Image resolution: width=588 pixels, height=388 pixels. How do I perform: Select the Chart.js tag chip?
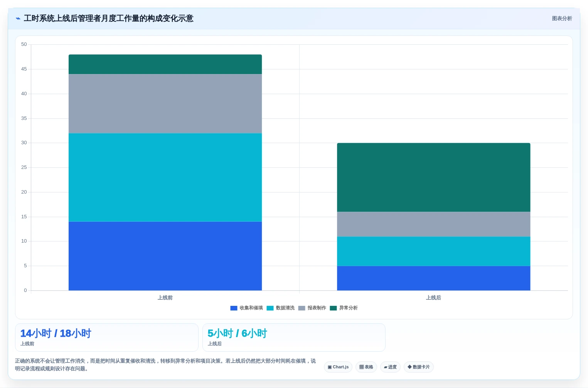coord(338,367)
